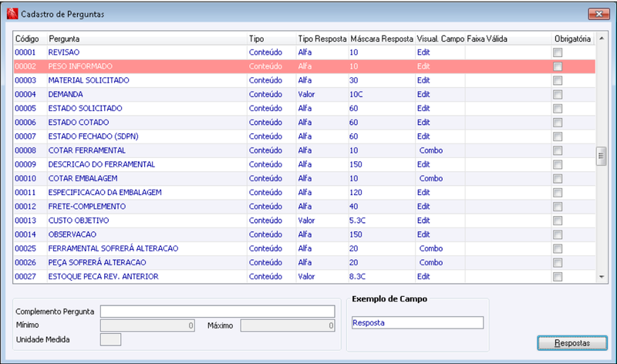Toggle Obrigatória for PEÇA SOFRERÁ ALTERACAO

(557, 263)
